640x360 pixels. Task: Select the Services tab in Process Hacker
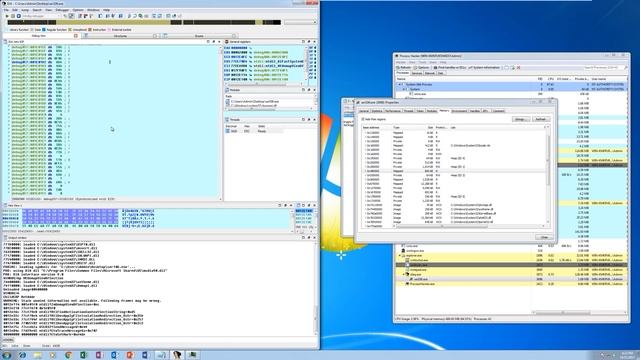point(417,73)
